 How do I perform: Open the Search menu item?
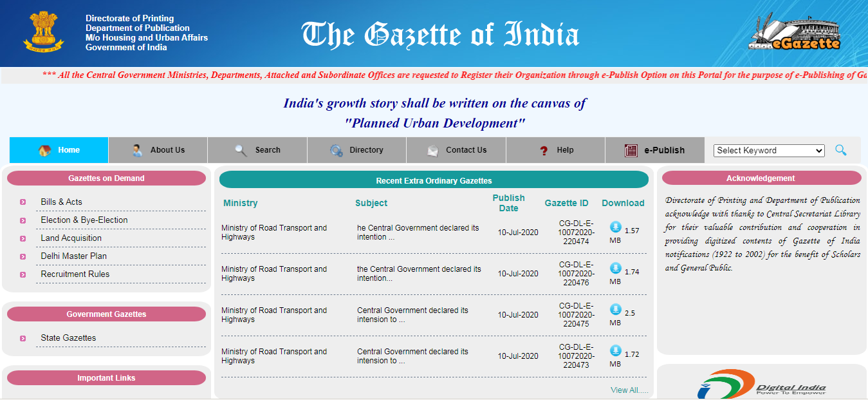[257, 150]
